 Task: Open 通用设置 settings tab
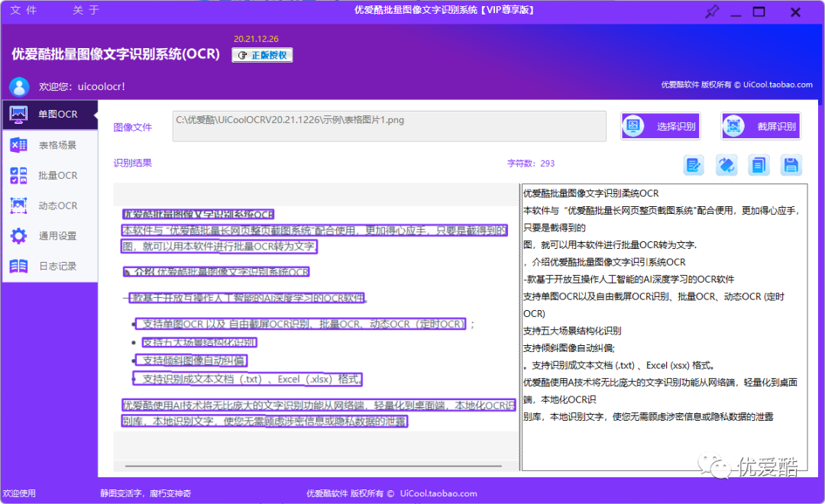click(50, 236)
